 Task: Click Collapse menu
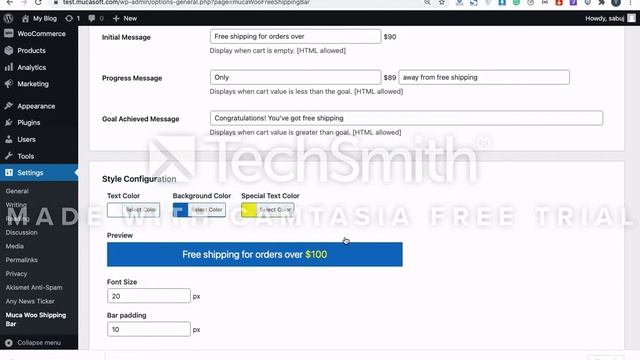tap(39, 343)
